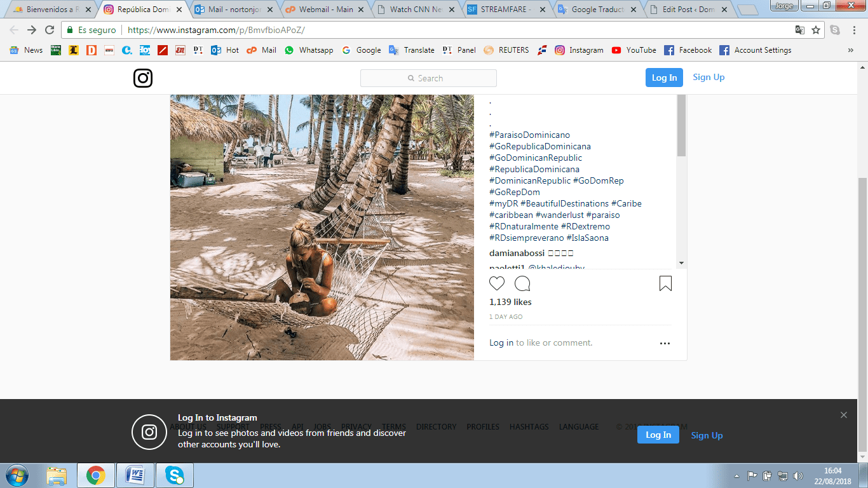Open Skype from the Windows taskbar
This screenshot has height=488, width=868.
coord(175,475)
